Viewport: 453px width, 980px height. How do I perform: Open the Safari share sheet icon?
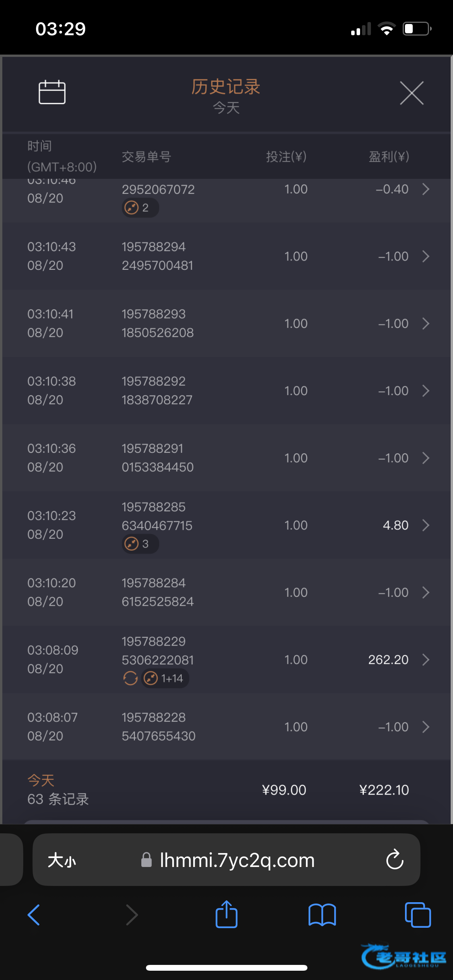[226, 915]
